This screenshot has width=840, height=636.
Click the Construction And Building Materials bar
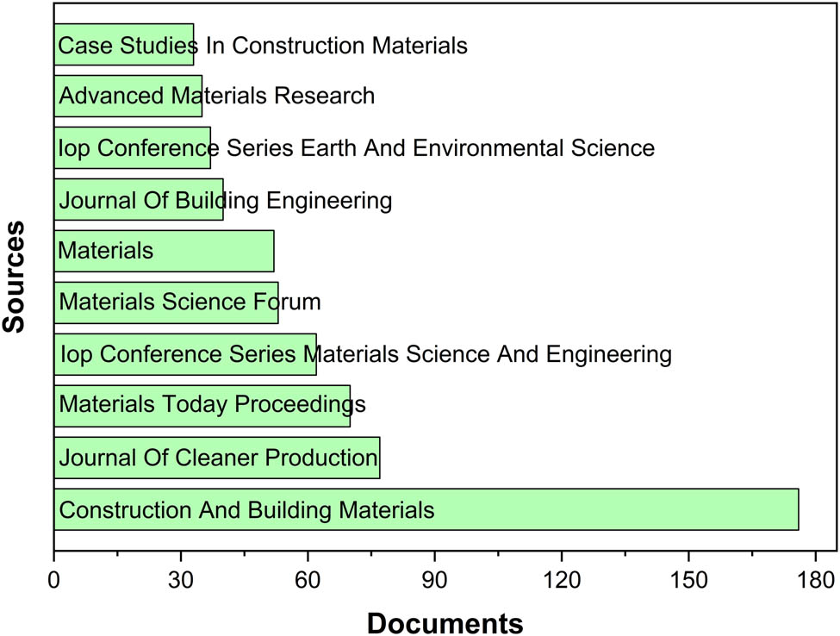tap(426, 509)
